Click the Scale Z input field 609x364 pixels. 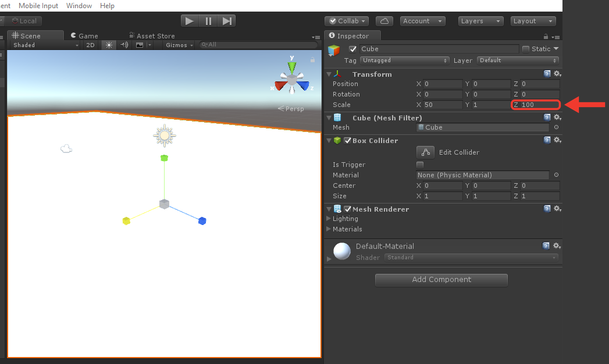point(539,105)
